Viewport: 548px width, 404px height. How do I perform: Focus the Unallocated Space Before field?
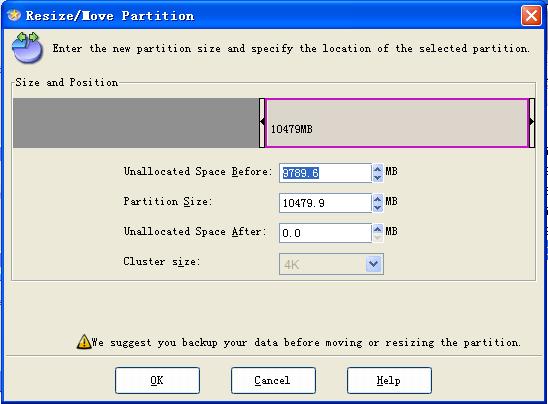pos(325,173)
